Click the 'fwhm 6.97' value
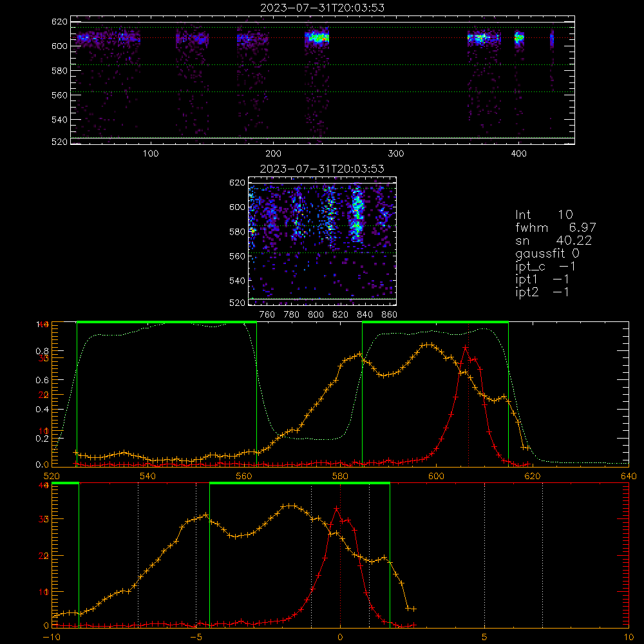The width and height of the screenshot is (644, 644). [x=556, y=227]
